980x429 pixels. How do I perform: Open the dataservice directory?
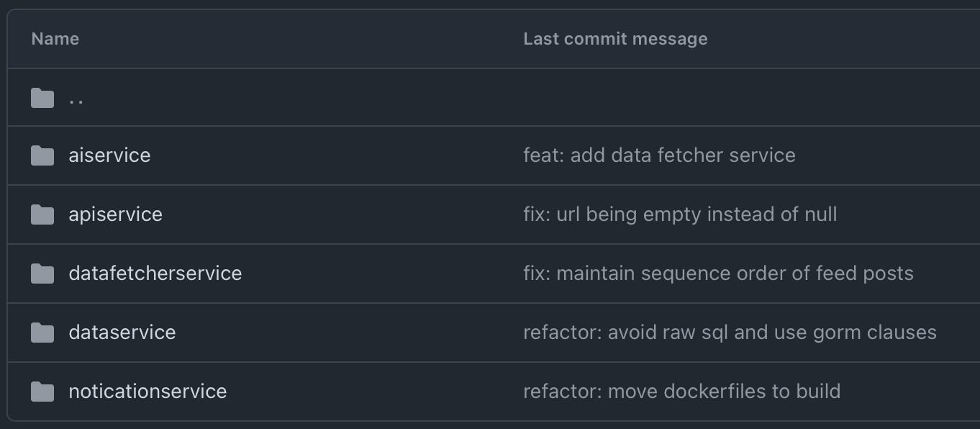coord(122,333)
